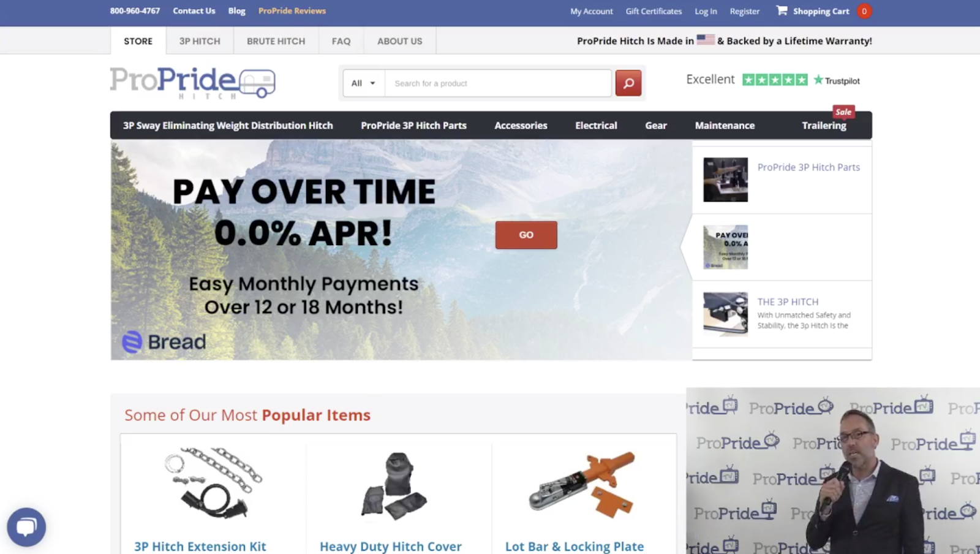
Task: Open the 3P Hitch Extension Kit product image
Action: (x=213, y=484)
